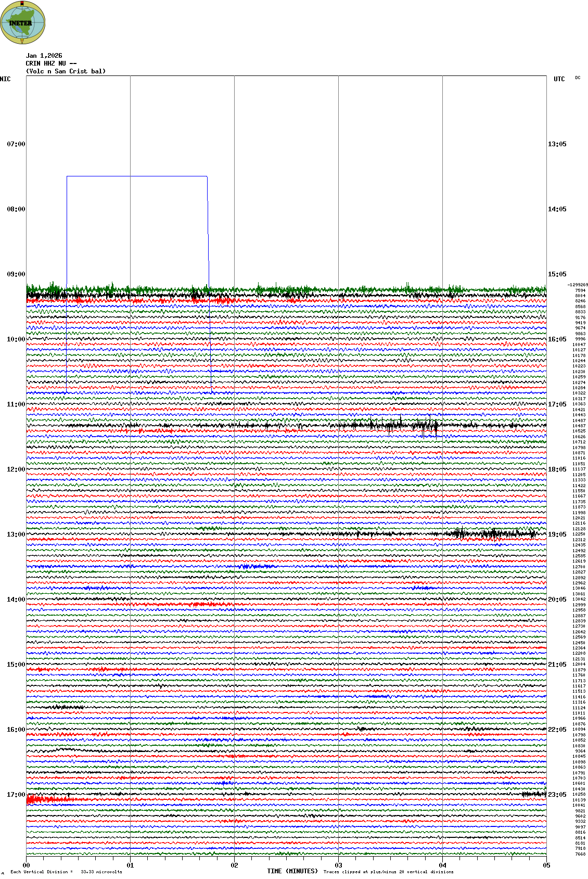The height and width of the screenshot is (879, 588).
Task: Select the 17:00 local time marker
Action: (x=16, y=795)
